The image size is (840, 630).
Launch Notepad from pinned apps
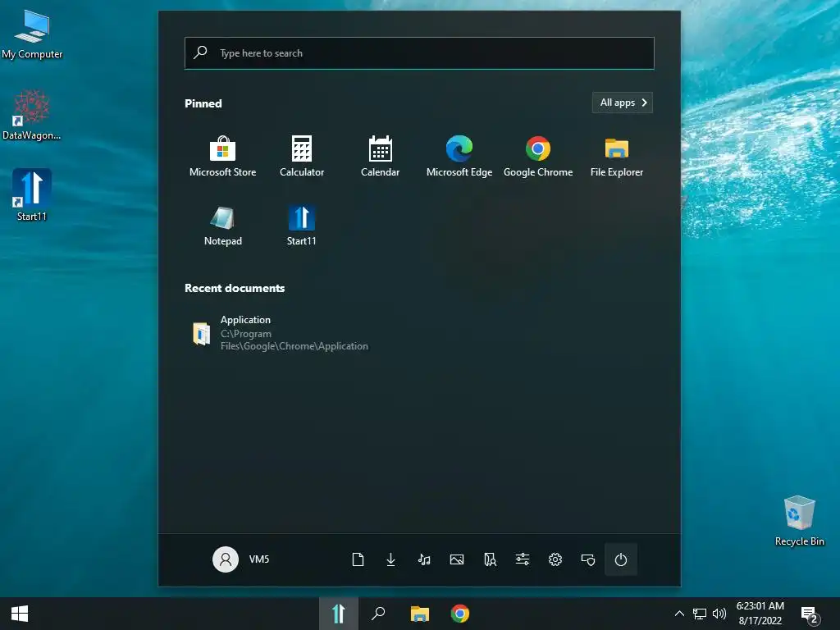pyautogui.click(x=222, y=225)
